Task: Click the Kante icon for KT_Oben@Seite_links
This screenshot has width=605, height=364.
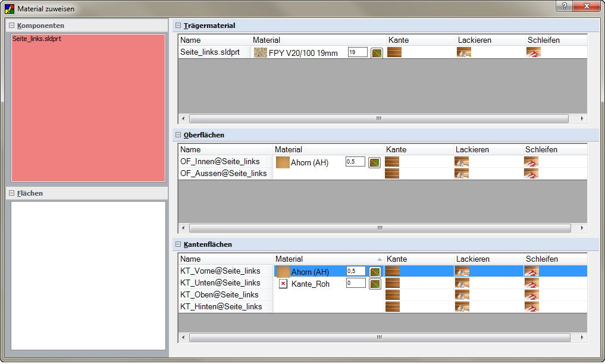Action: tap(393, 295)
